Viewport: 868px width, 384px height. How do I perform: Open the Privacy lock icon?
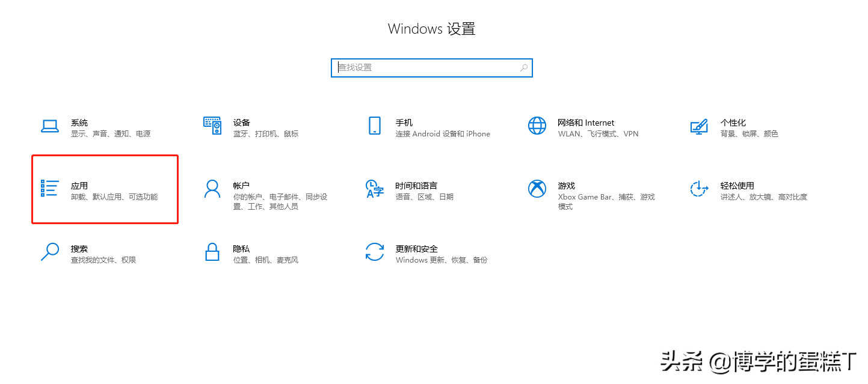click(212, 251)
